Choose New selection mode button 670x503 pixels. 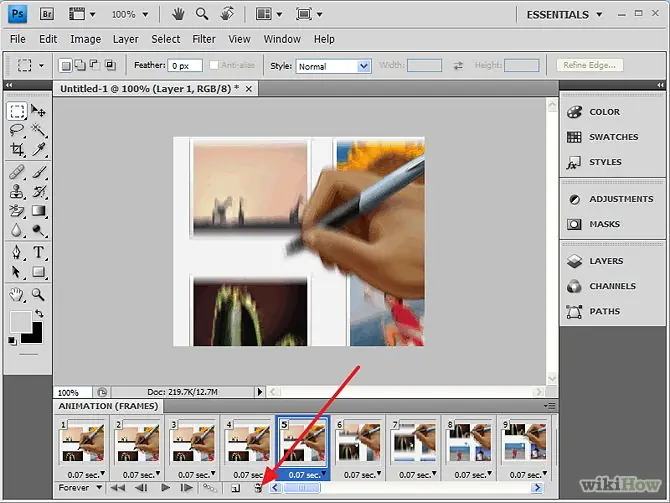[x=65, y=65]
